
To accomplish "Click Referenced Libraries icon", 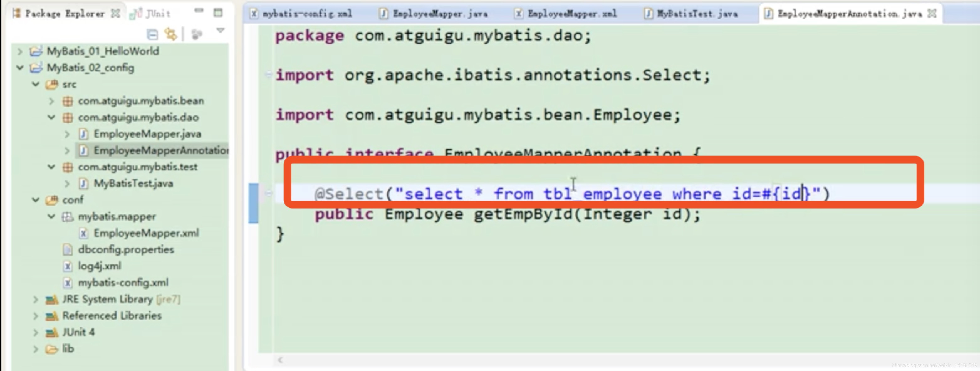I will click(x=52, y=316).
